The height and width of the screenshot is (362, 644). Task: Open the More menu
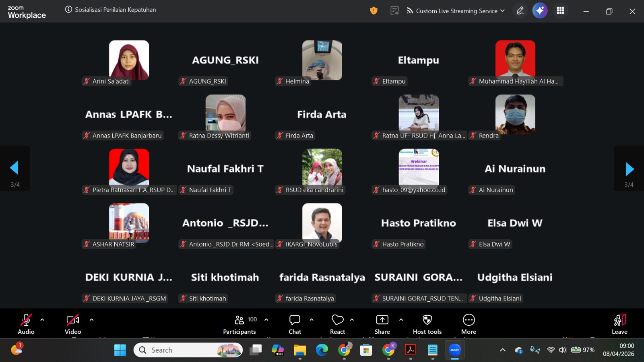pos(469,324)
